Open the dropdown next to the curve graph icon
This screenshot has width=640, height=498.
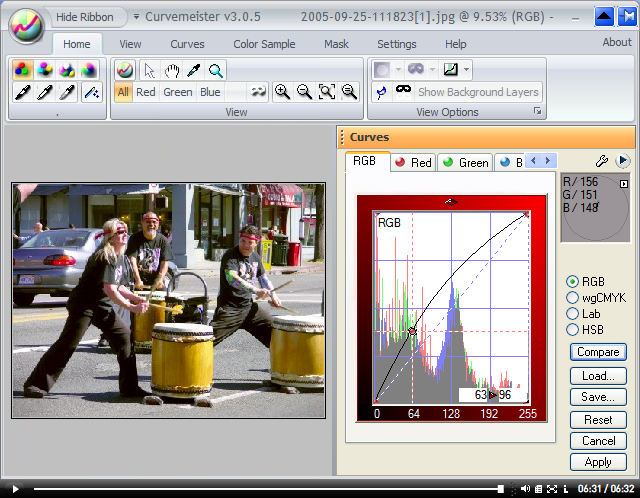tap(467, 69)
